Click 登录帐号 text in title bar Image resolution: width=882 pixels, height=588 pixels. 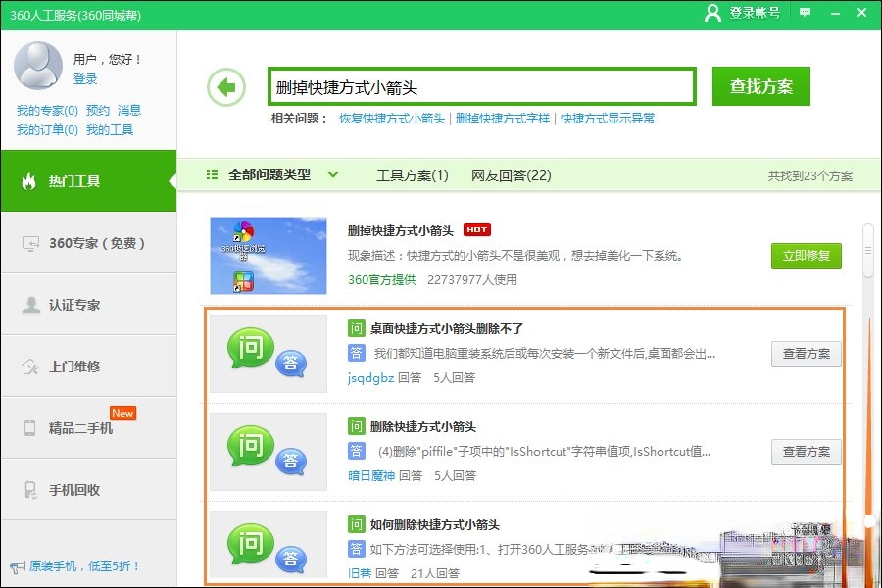pos(755,13)
